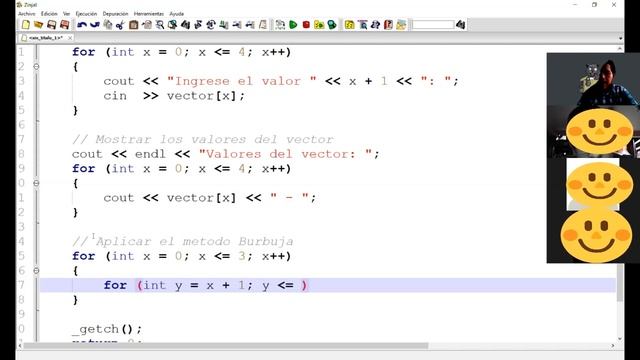640x360 pixels.
Task: Click the comment "// Mostrar los valores del vector"
Action: (203, 140)
